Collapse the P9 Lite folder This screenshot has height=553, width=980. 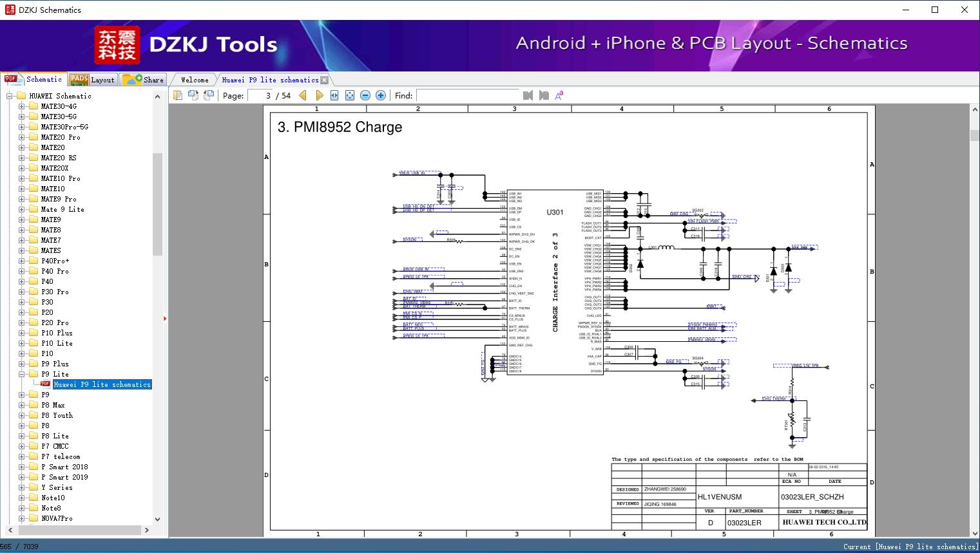[21, 374]
